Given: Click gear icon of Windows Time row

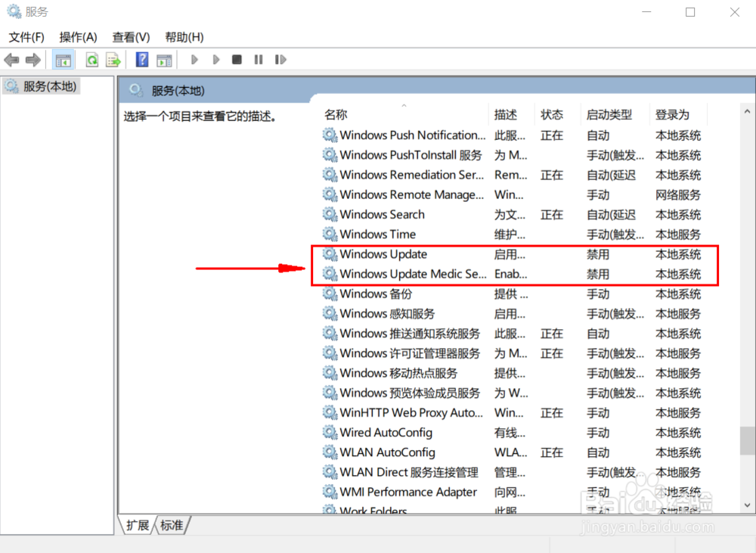Looking at the screenshot, I should coord(330,234).
